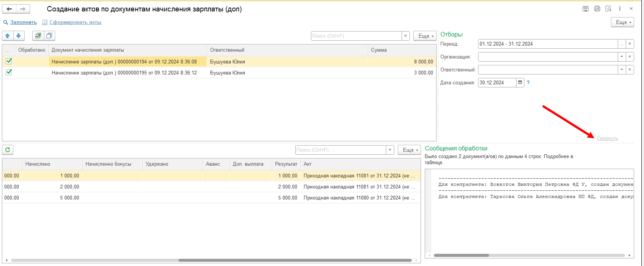
Task: Clear the Ответственный filter field
Action: click(x=630, y=70)
